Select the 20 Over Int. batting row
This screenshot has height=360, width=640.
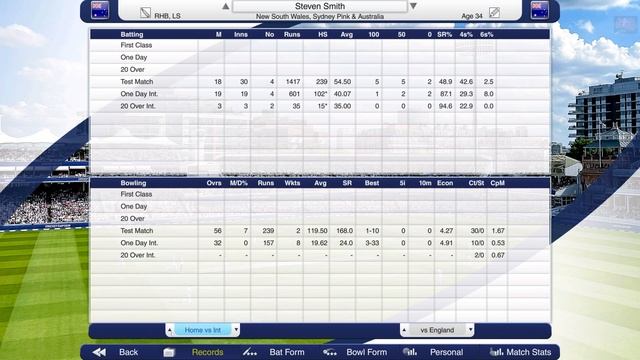pyautogui.click(x=320, y=106)
